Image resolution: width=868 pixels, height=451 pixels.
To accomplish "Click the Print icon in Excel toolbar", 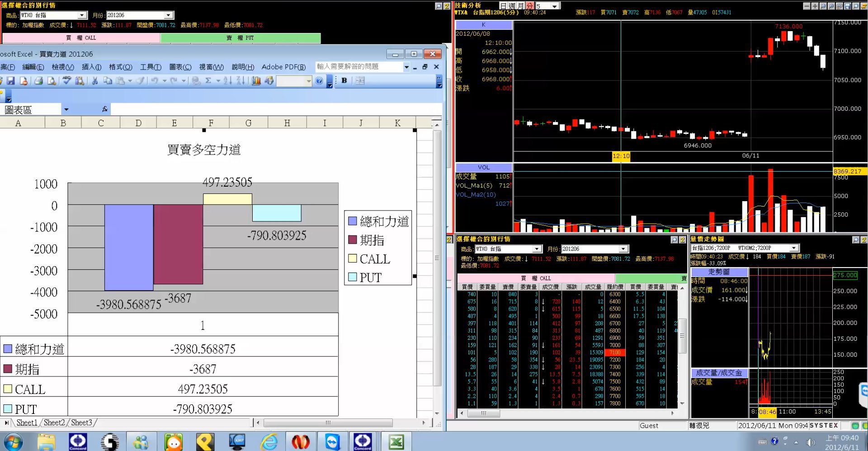I will [x=39, y=81].
